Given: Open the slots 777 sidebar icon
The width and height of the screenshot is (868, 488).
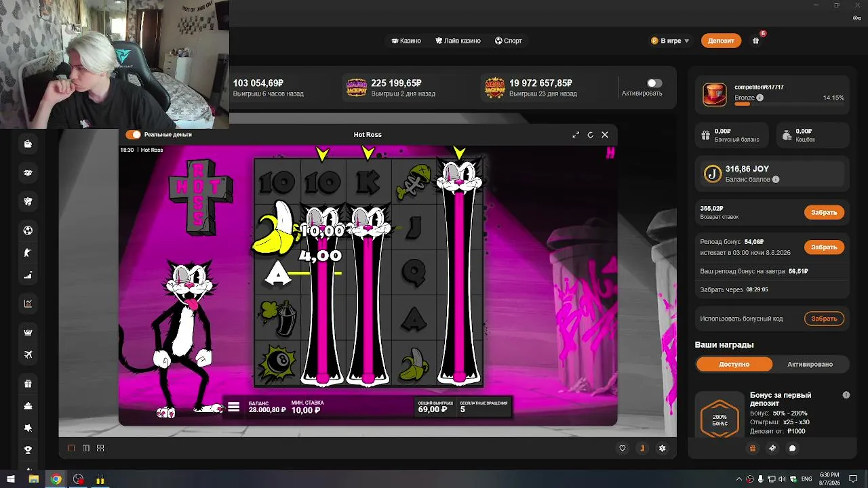Looking at the screenshot, I should 28,173.
